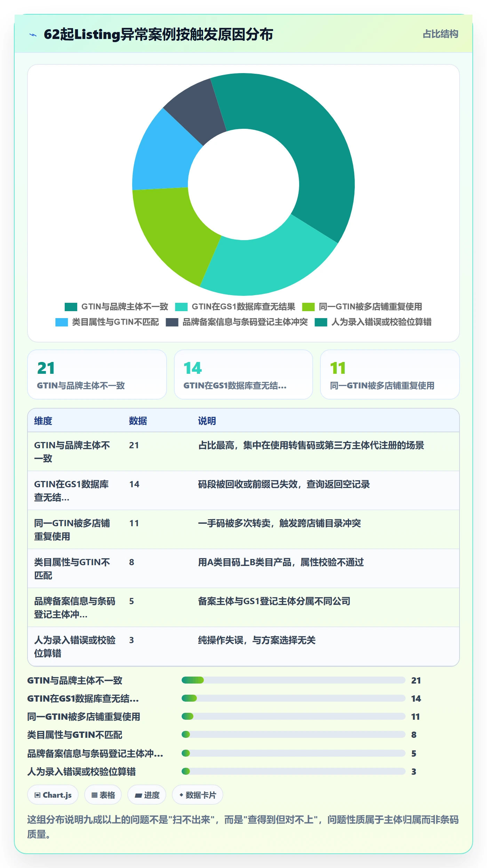Click the chart title 62起Listing异常案例按触发原因分布
Screen dimensions: 487x868
point(159,34)
